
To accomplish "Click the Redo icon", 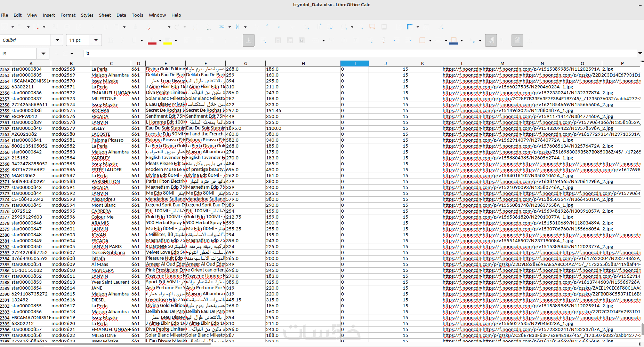I will click(177, 27).
